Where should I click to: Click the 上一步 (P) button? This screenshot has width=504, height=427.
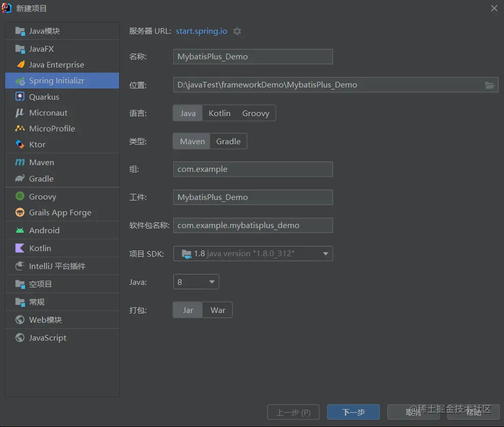293,412
